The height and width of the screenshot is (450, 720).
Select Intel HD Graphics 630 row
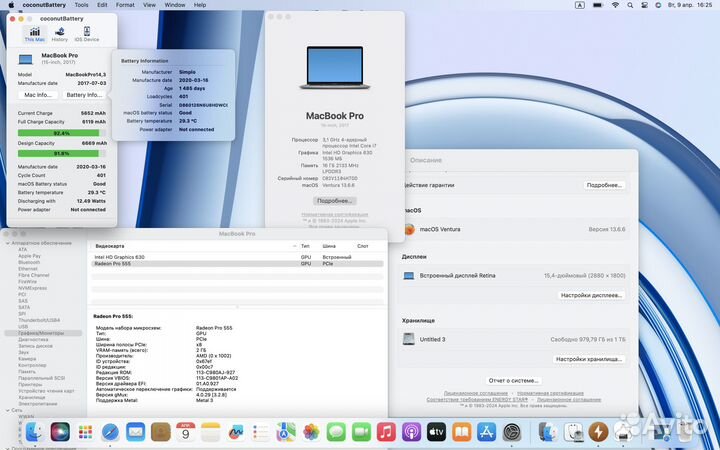tap(237, 257)
